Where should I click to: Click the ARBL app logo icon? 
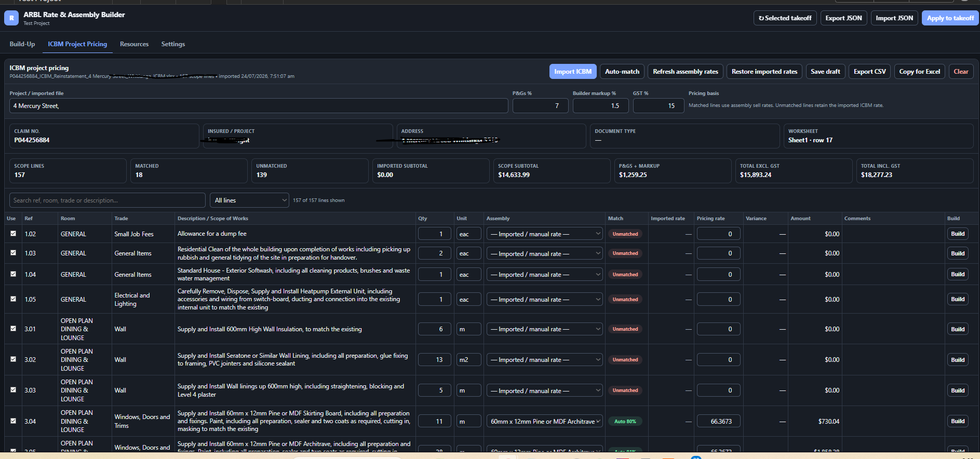pos(11,18)
